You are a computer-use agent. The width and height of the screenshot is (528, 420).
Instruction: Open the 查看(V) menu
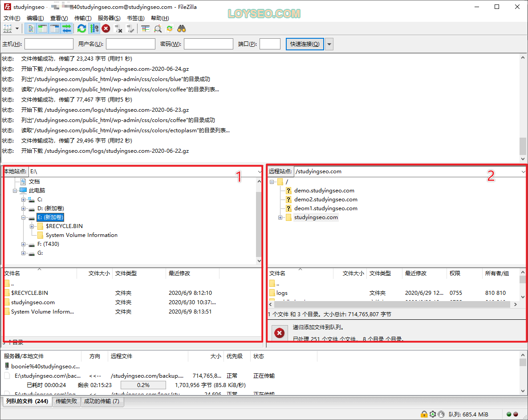tap(59, 18)
